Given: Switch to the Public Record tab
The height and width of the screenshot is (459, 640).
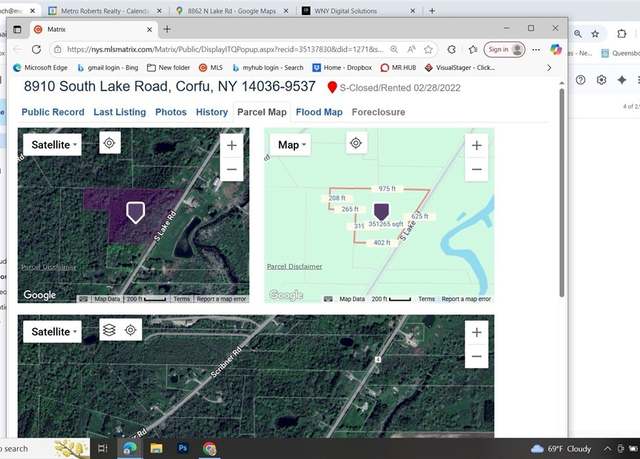Looking at the screenshot, I should [x=53, y=112].
